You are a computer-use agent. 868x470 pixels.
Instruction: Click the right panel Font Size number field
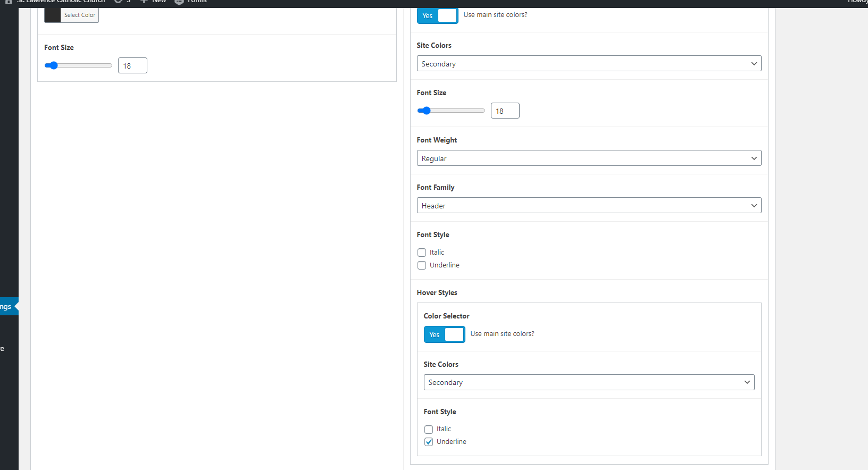coord(505,111)
